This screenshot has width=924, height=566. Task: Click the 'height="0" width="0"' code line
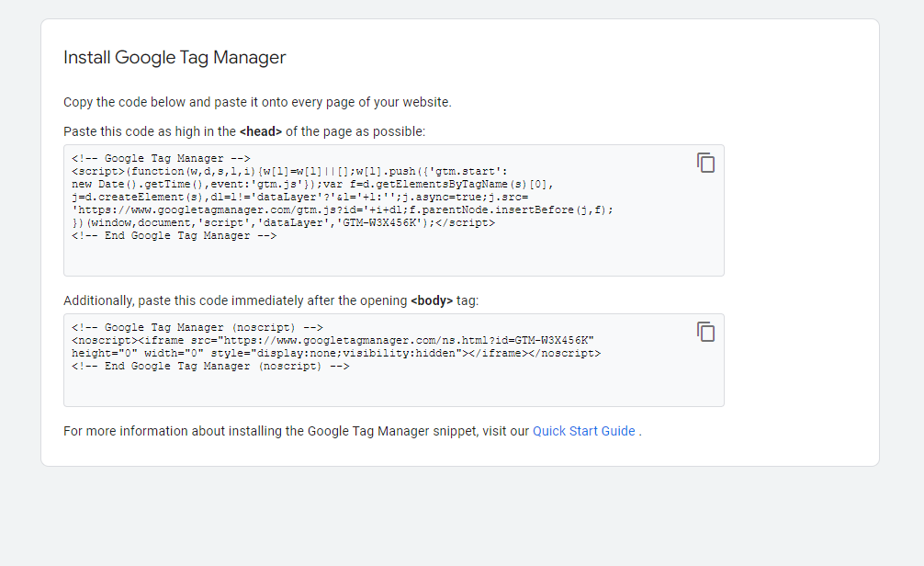point(336,353)
